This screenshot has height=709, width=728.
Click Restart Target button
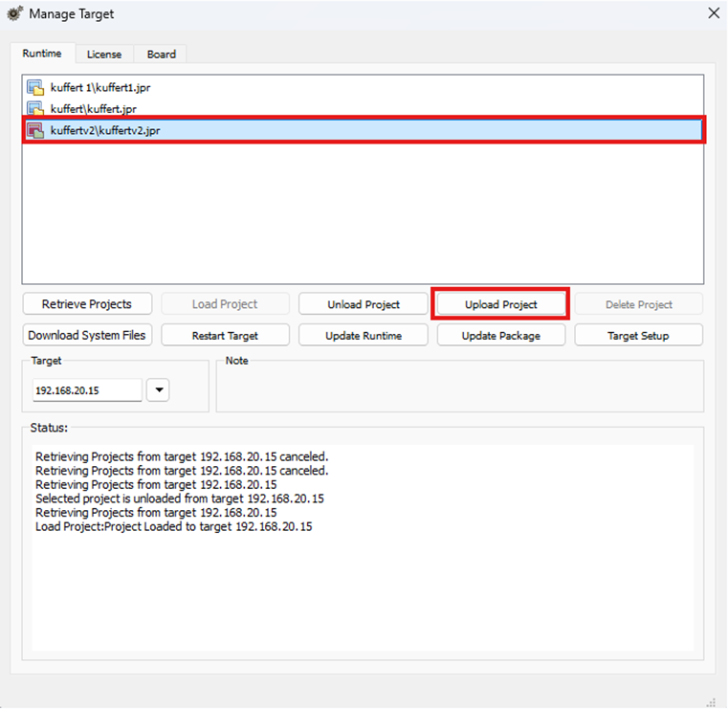[x=225, y=335]
